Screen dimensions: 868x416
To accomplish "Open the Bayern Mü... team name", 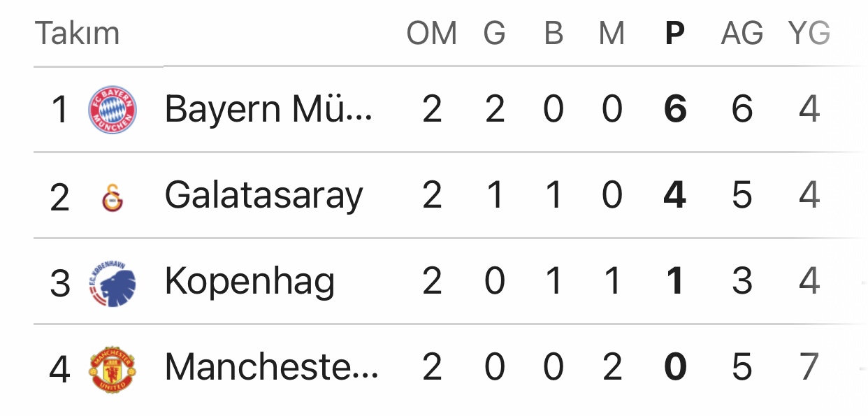I will coord(268,110).
